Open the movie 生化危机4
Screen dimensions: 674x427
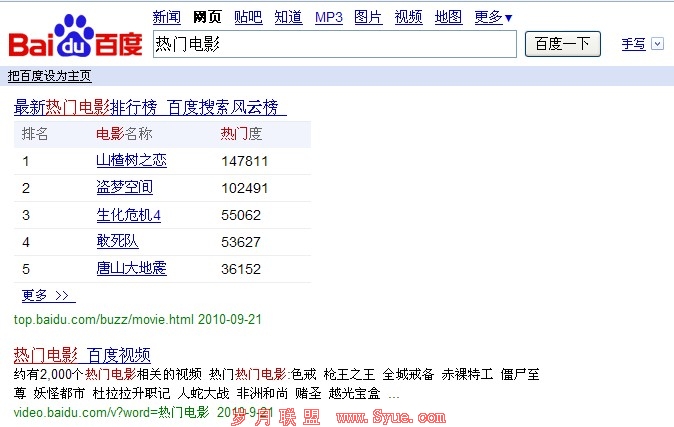(x=129, y=215)
